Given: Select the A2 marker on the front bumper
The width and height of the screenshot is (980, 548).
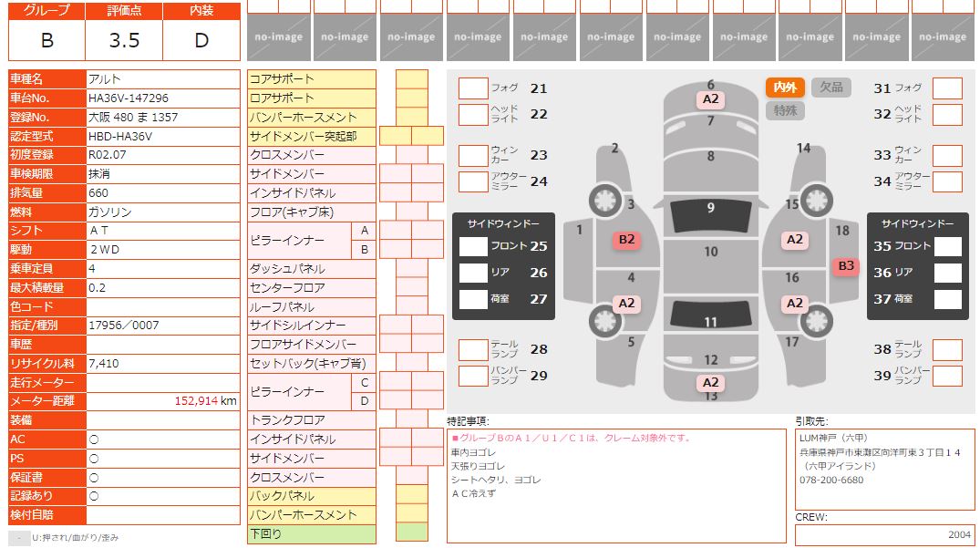Looking at the screenshot, I should 710,98.
